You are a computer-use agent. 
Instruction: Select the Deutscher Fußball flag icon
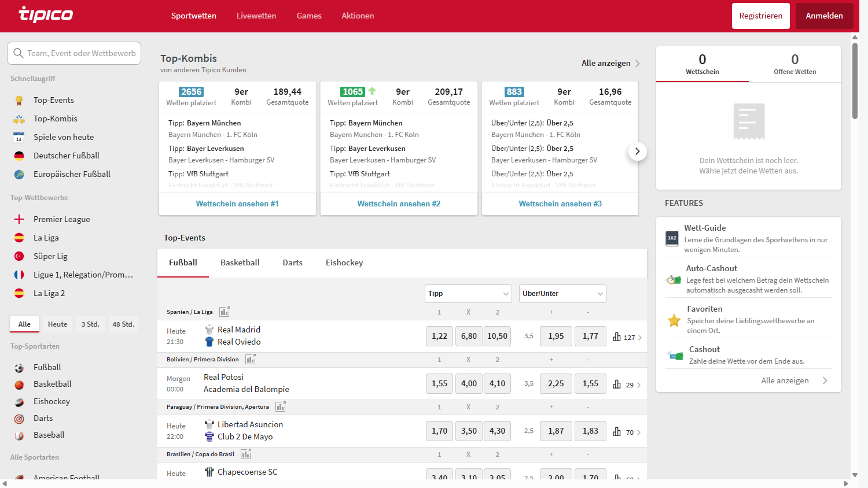coord(19,156)
